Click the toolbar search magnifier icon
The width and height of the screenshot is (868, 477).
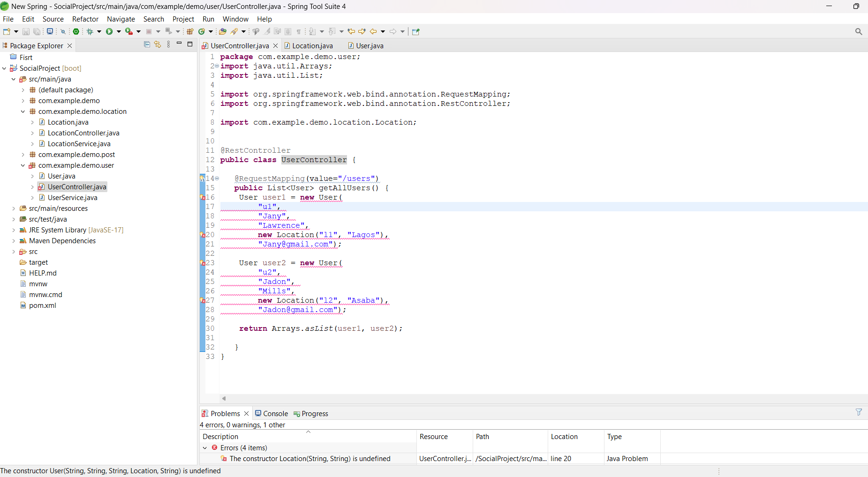(x=858, y=31)
